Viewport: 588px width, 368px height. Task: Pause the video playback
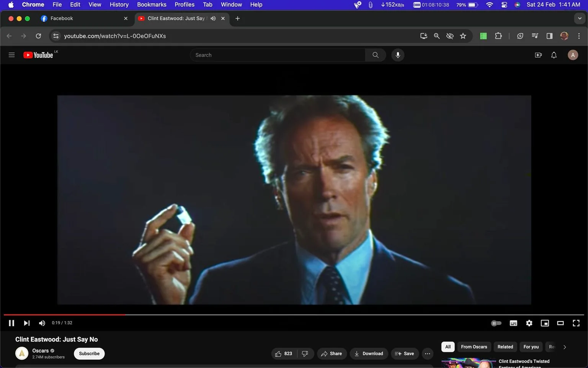click(x=11, y=323)
